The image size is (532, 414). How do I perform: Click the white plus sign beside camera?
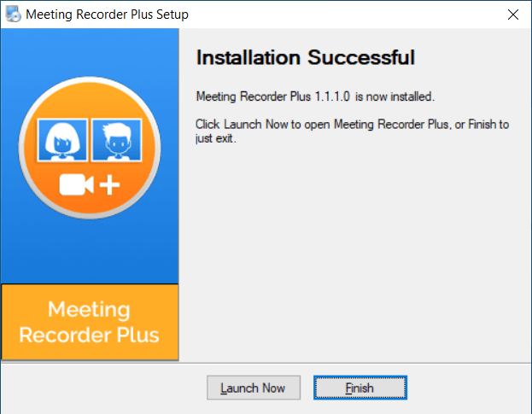109,185
